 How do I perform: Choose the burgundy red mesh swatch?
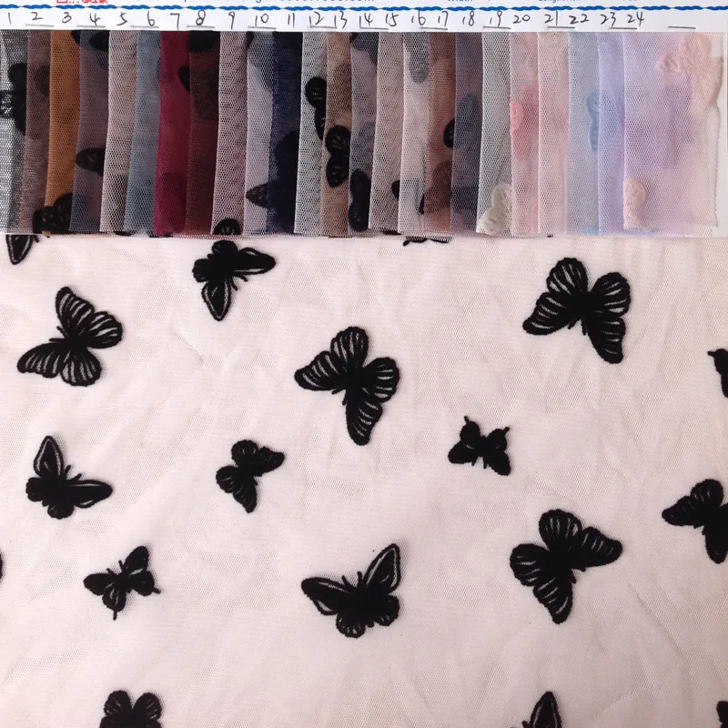(x=173, y=132)
